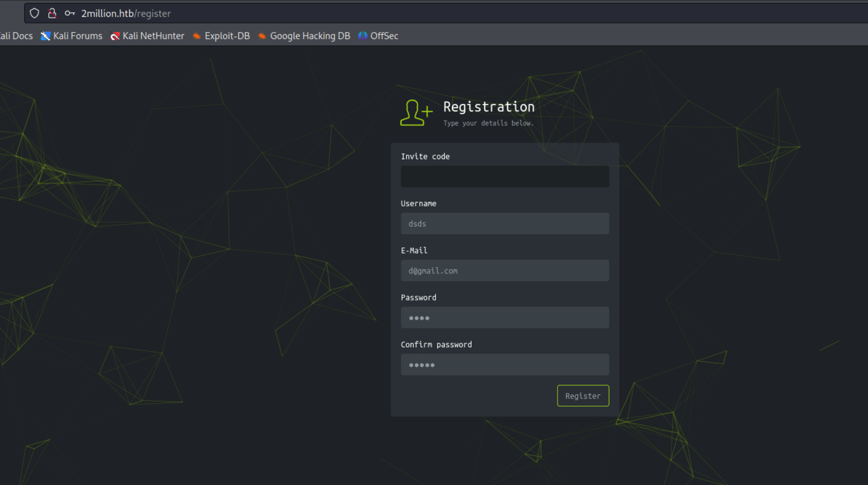Viewport: 868px width, 485px height.
Task: Click the Username label
Action: pos(418,203)
